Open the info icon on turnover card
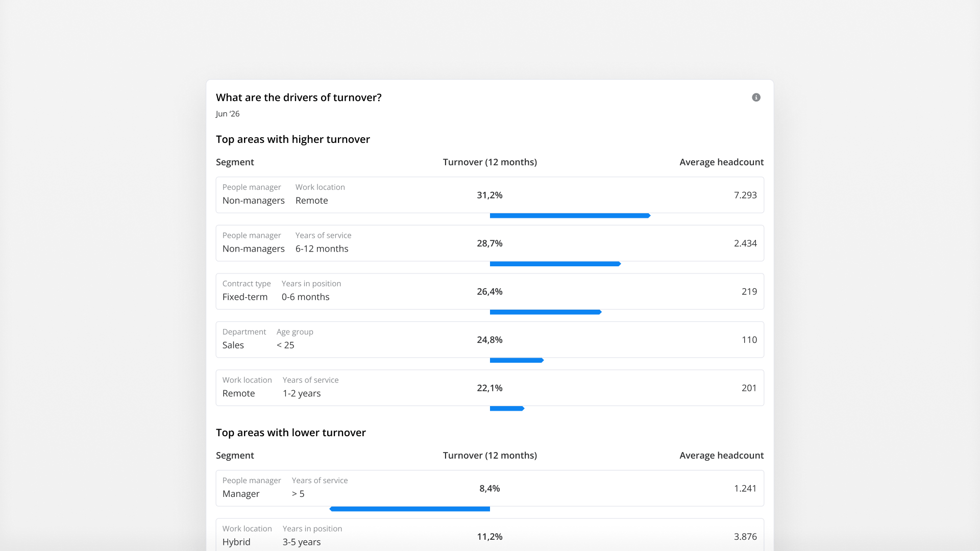This screenshot has height=551, width=980. (756, 97)
